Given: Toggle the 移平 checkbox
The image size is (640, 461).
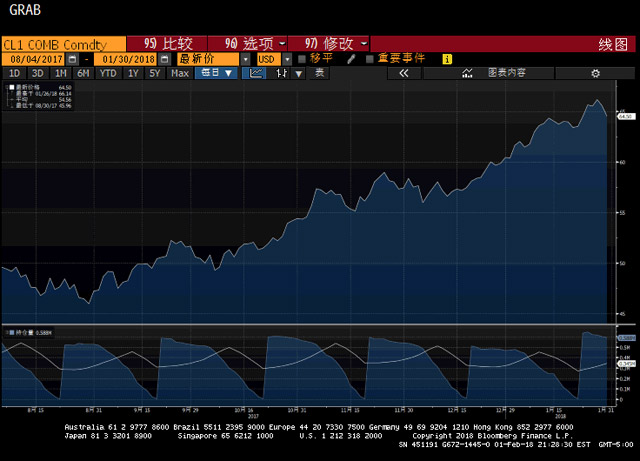Looking at the screenshot, I should 302,59.
